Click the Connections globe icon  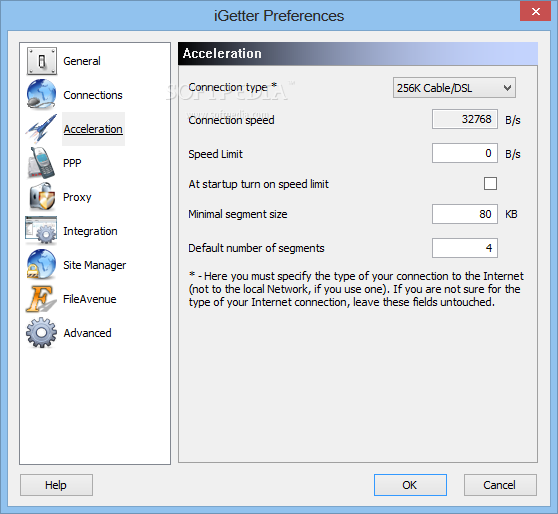click(41, 94)
